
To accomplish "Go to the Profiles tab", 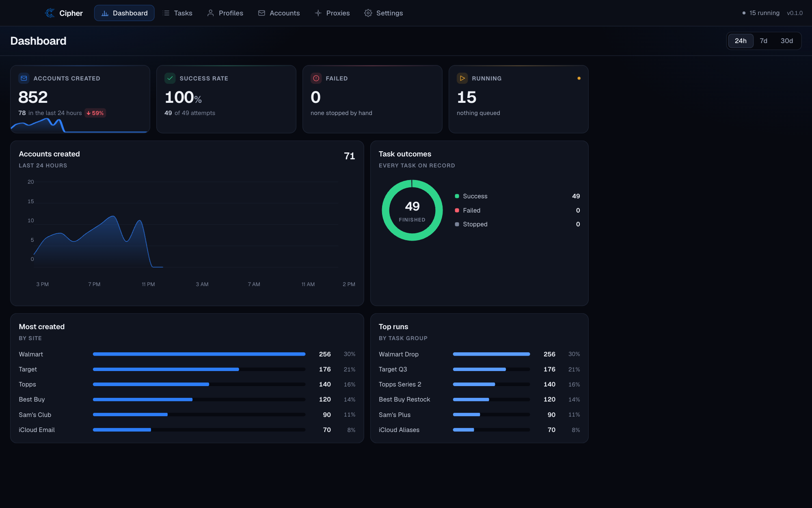I will 225,13.
